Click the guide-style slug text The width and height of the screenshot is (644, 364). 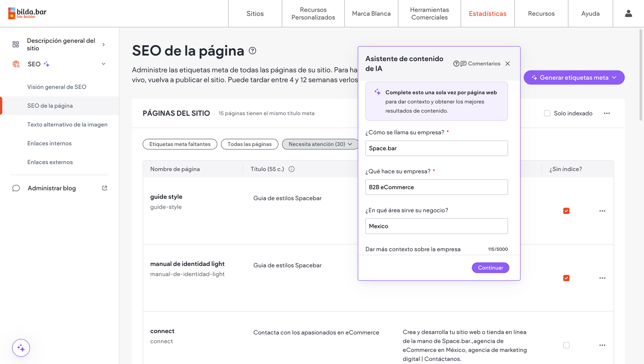coord(166,207)
